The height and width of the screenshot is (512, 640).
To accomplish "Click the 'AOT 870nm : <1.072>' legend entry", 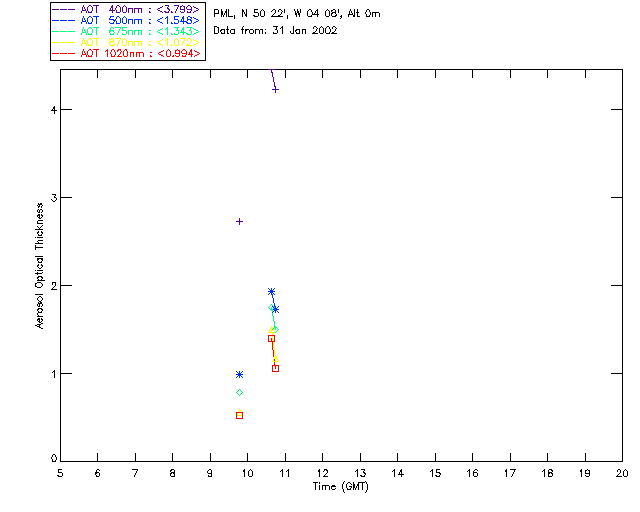I will 126,42.
